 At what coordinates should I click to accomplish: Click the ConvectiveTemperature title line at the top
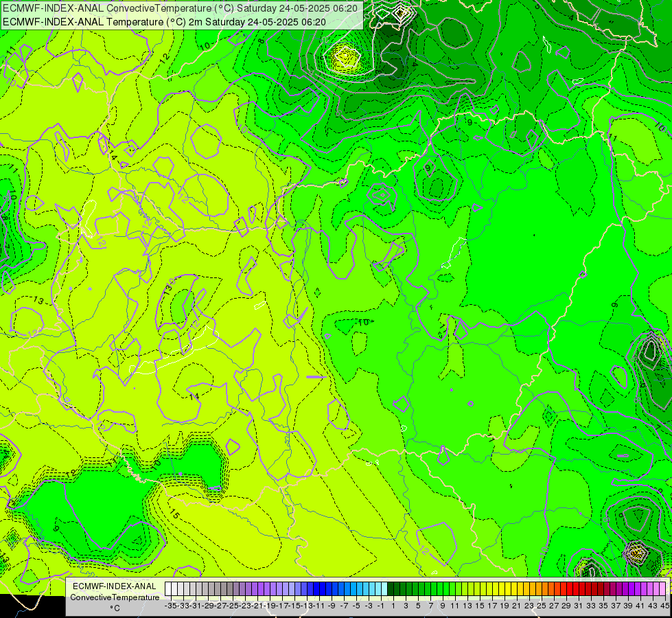tap(181, 8)
